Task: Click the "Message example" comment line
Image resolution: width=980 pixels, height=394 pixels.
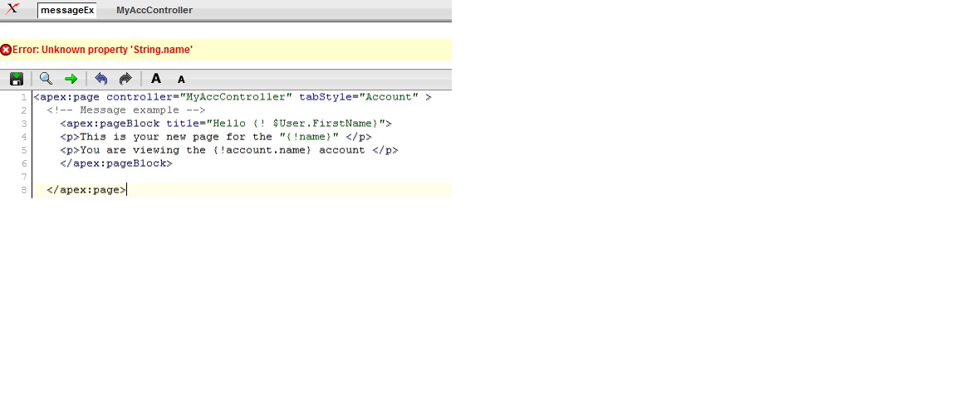Action: coord(126,109)
